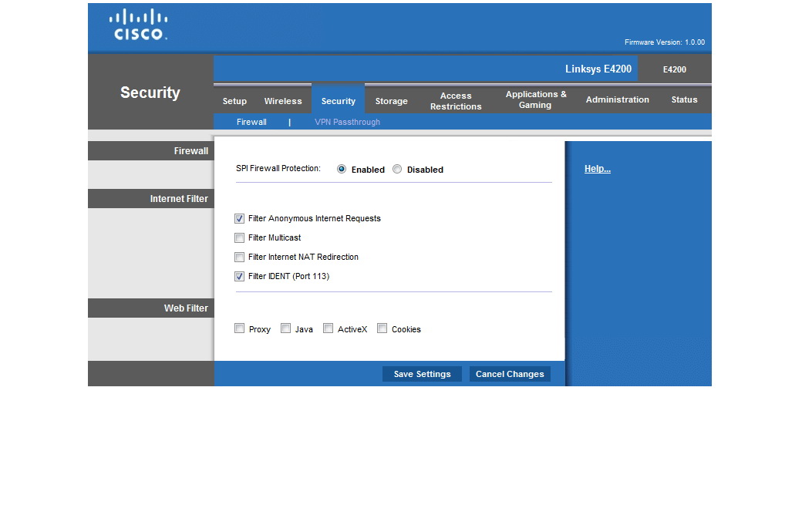Enable the Filter Multicast checkbox
This screenshot has height=532, width=802.
point(240,238)
